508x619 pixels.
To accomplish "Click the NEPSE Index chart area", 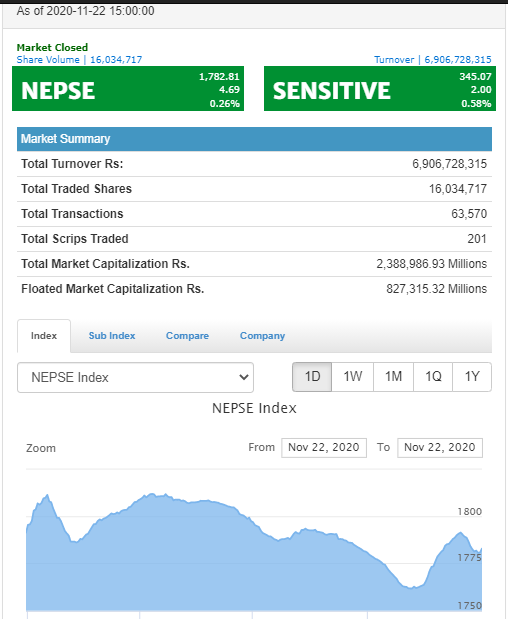I will pyautogui.click(x=254, y=553).
